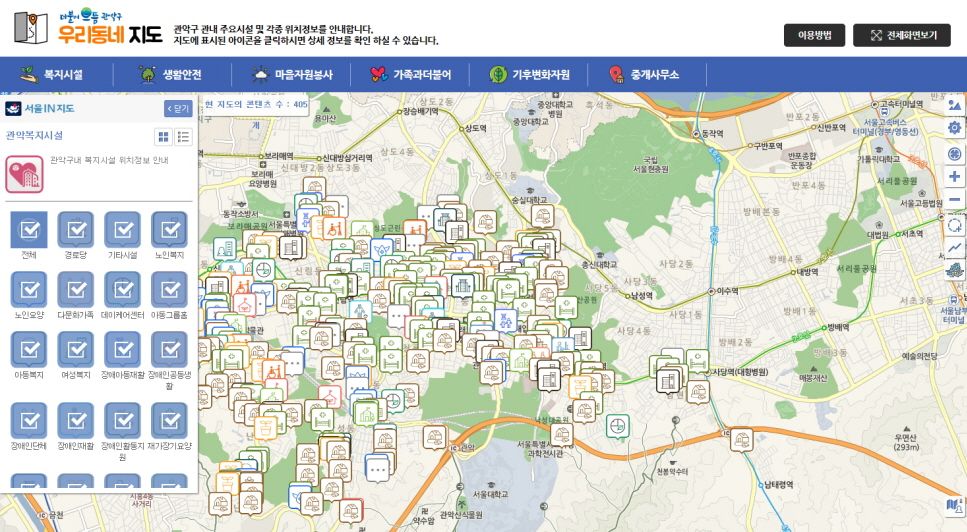Collapse side panel with 닫기 button
The image size is (967, 532).
pyautogui.click(x=178, y=109)
